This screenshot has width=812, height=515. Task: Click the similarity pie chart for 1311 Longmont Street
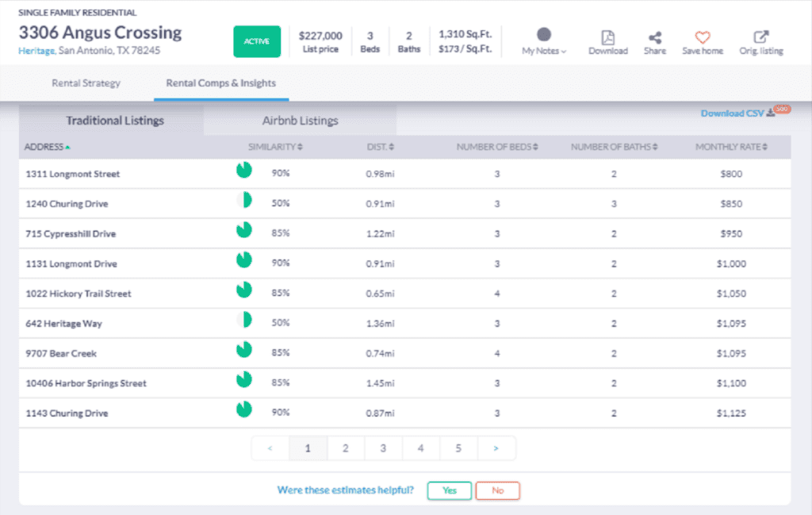point(244,170)
